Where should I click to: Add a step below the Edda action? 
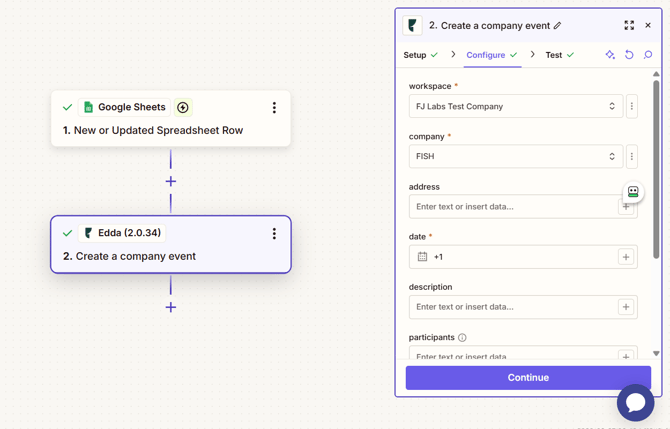tap(171, 307)
